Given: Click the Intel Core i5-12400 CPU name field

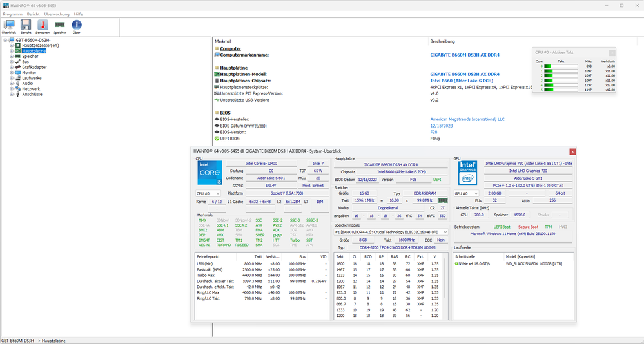Looking at the screenshot, I should click(261, 164).
